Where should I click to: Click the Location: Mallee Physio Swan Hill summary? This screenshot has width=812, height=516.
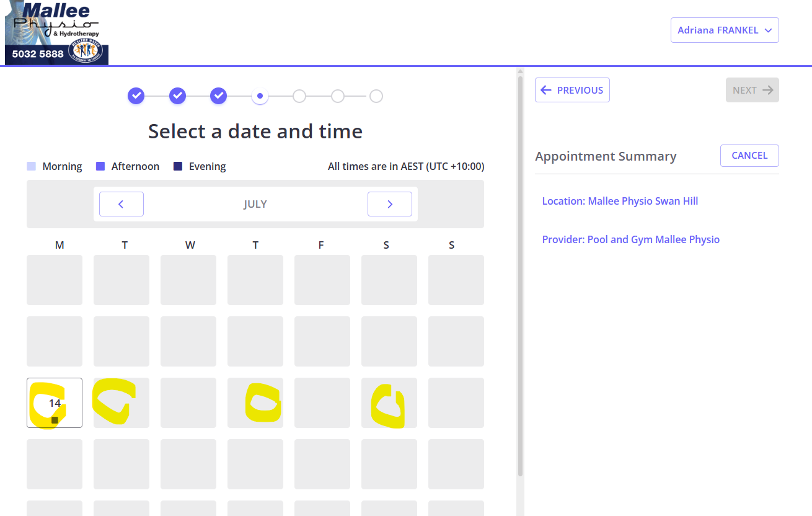(x=620, y=201)
